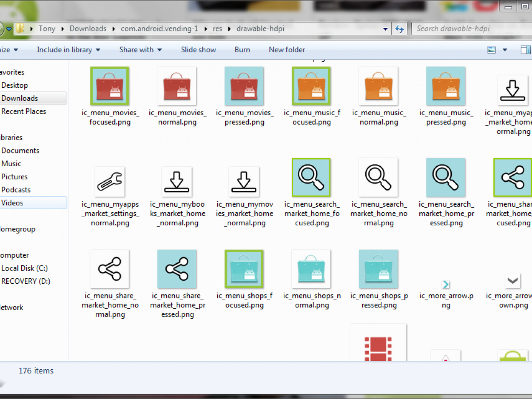Image resolution: width=532 pixels, height=399 pixels.
Task: Click ic_menu_shops_focused.png teal bag icon
Action: pyautogui.click(x=244, y=269)
